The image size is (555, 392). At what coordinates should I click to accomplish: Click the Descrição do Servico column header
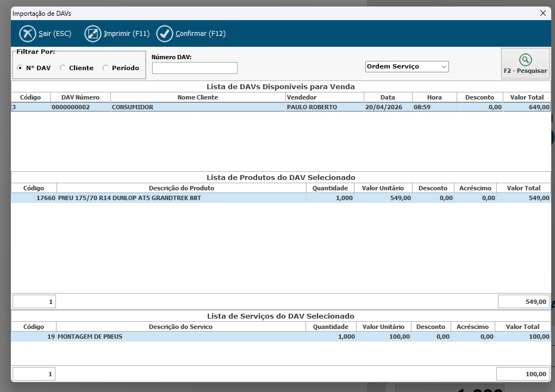[x=181, y=327]
